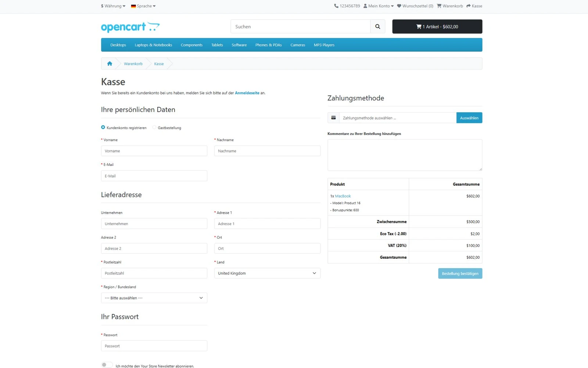Viewport: 588px width, 368px height.
Task: Select Gastbestellung radio option
Action: [154, 127]
